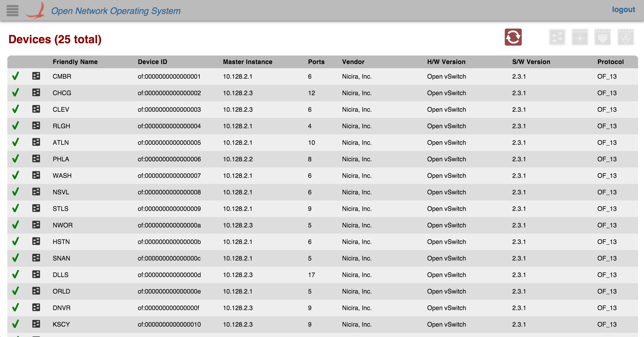Click Open Network Operating System title
The height and width of the screenshot is (337, 644).
pyautogui.click(x=116, y=11)
